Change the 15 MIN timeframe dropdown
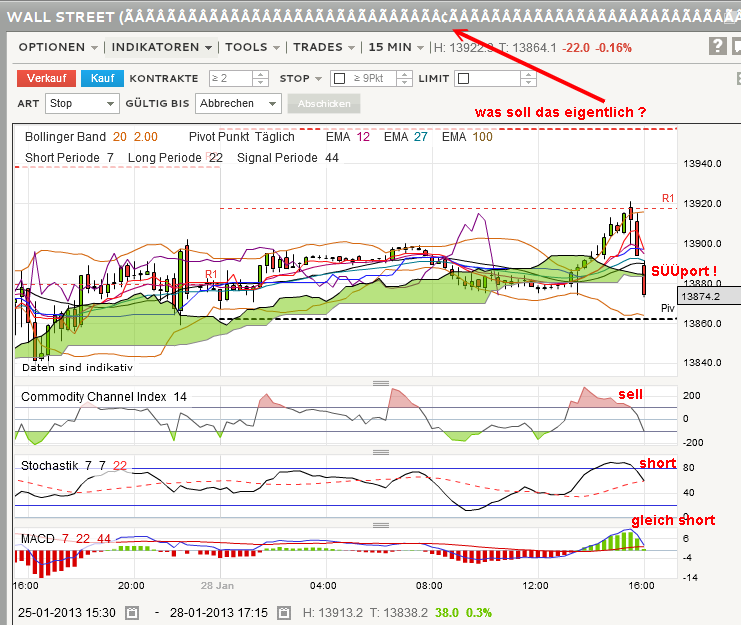741x625 pixels. pos(396,47)
